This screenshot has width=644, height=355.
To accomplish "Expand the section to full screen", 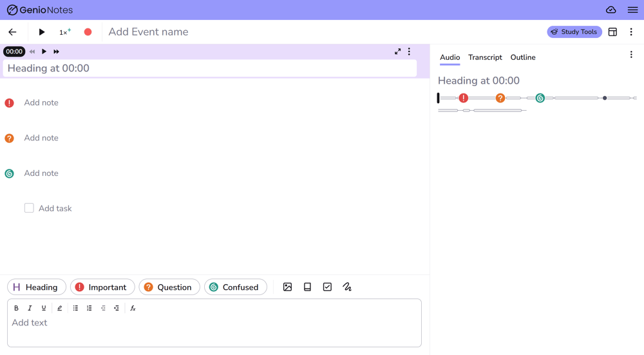I will pos(397,52).
